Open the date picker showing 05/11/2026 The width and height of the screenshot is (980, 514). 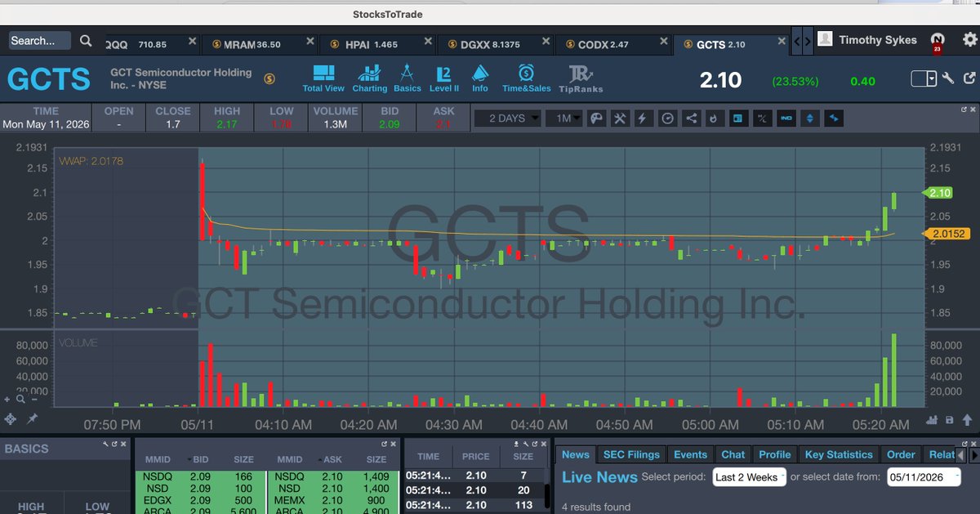(x=924, y=477)
